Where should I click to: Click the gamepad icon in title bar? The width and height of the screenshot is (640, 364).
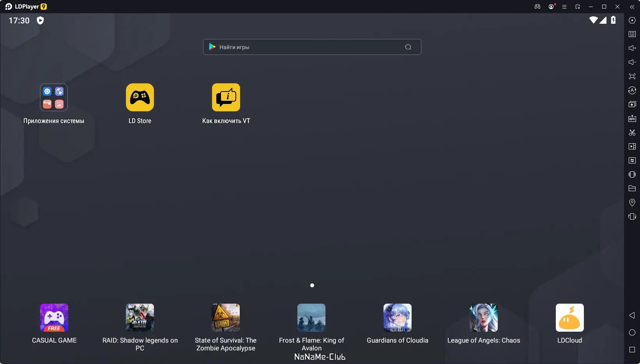537,7
